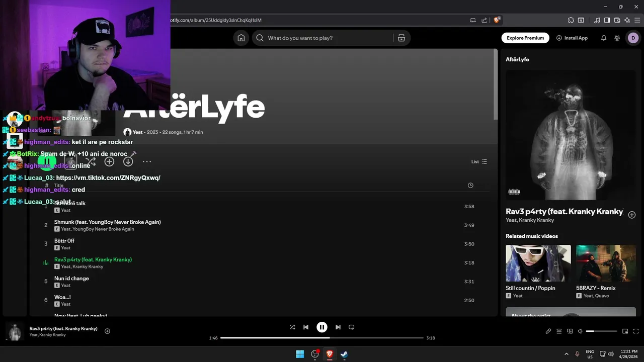Viewport: 644px width, 362px height.
Task: Sort tracks by duration clock header
Action: point(470,185)
